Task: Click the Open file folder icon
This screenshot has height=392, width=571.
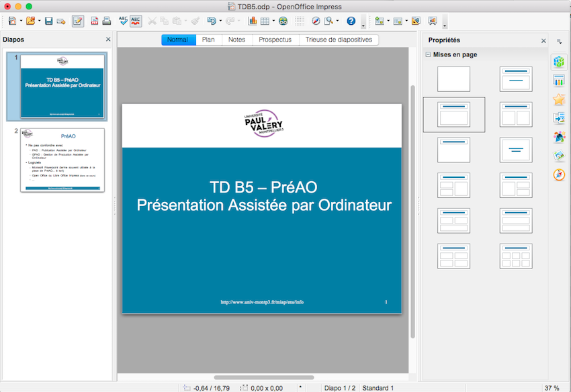Action: click(31, 21)
